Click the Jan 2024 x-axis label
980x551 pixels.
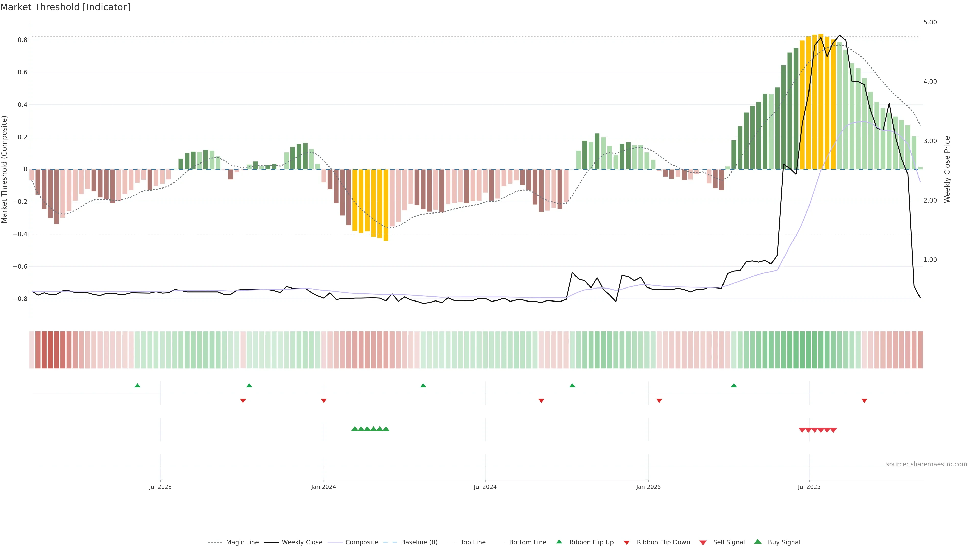[x=323, y=487]
